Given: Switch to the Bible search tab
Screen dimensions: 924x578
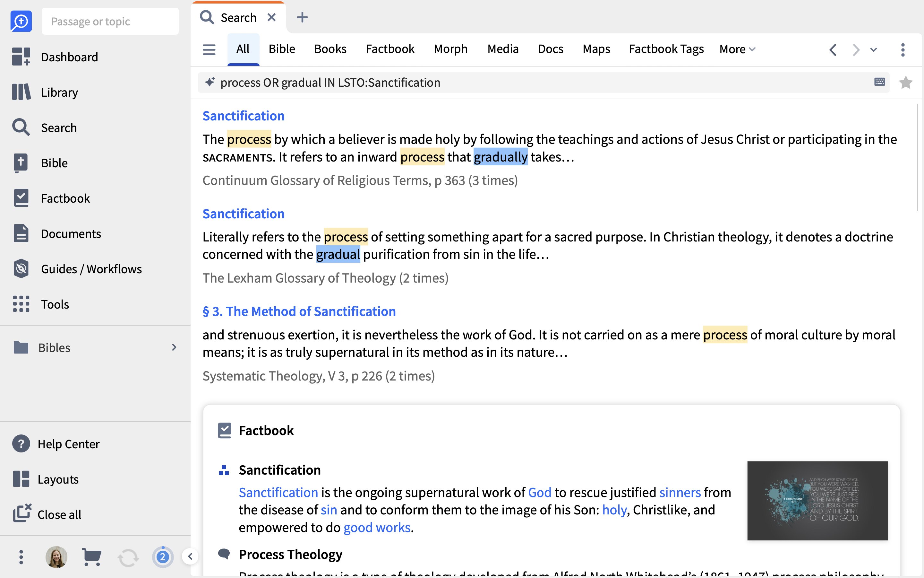Looking at the screenshot, I should (x=282, y=49).
